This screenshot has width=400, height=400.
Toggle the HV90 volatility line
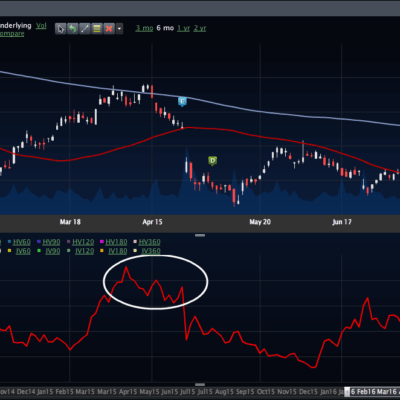pos(51,242)
